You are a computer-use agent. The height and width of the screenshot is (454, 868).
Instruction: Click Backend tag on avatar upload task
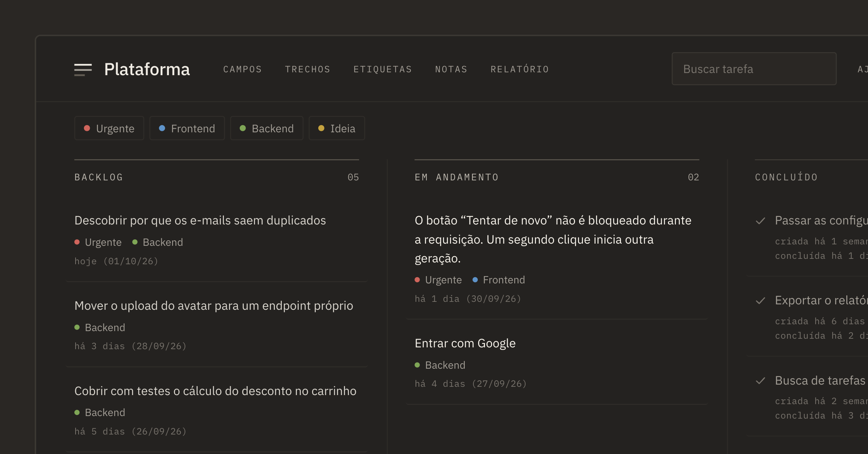pos(100,327)
